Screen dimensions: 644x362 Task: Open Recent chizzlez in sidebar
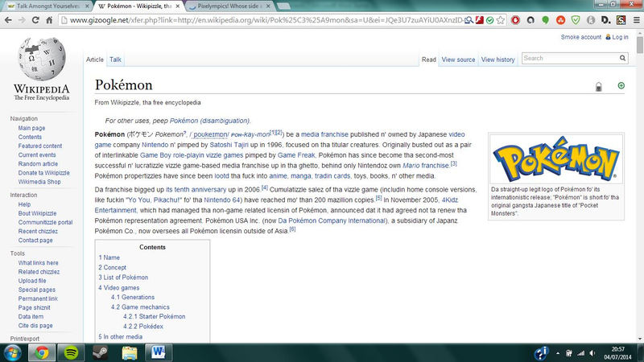(38, 231)
